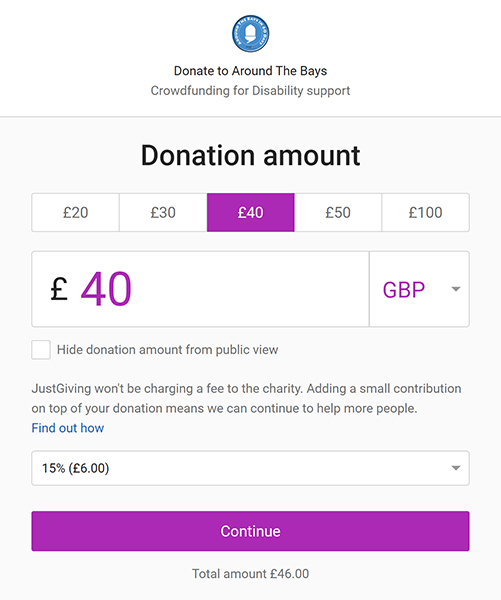Click the Crowdfunding for Disability support subtitle
501x600 pixels.
tap(250, 91)
